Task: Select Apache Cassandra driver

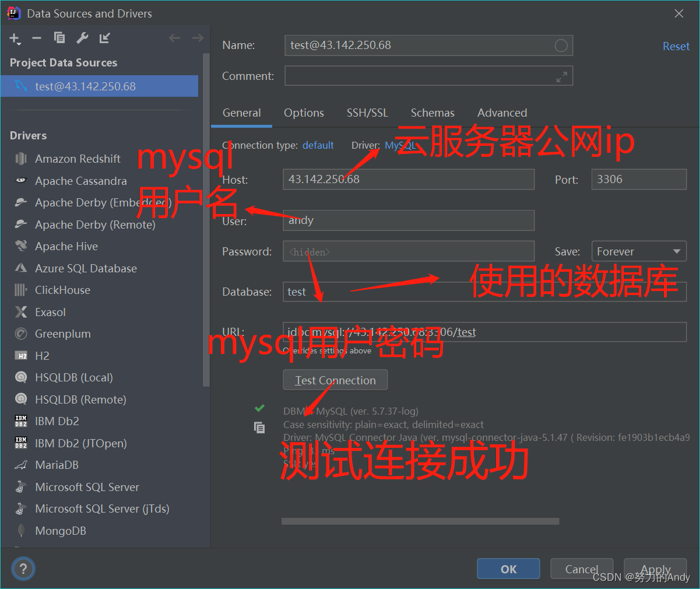Action: click(x=80, y=181)
